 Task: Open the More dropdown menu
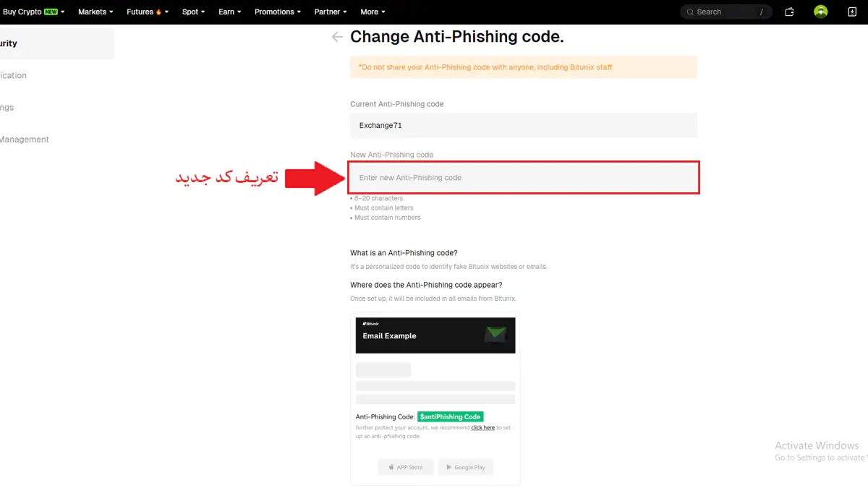[x=373, y=12]
